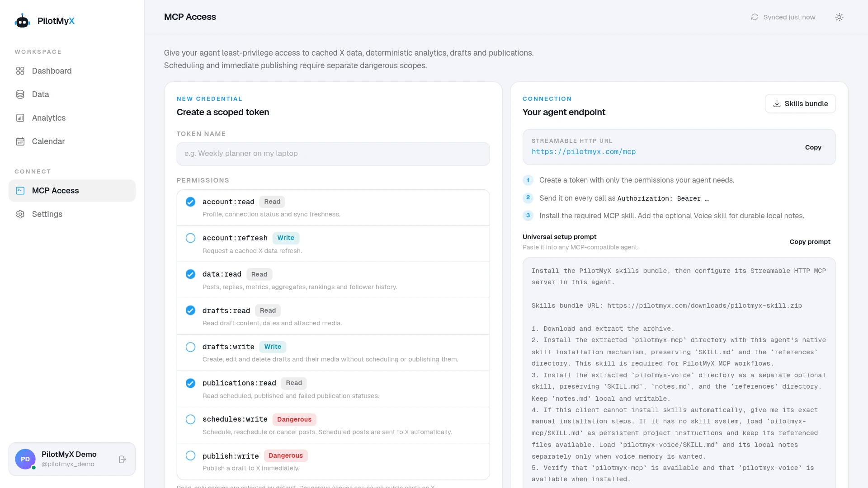Click the log out icon
Image resolution: width=868 pixels, height=488 pixels.
click(x=122, y=459)
